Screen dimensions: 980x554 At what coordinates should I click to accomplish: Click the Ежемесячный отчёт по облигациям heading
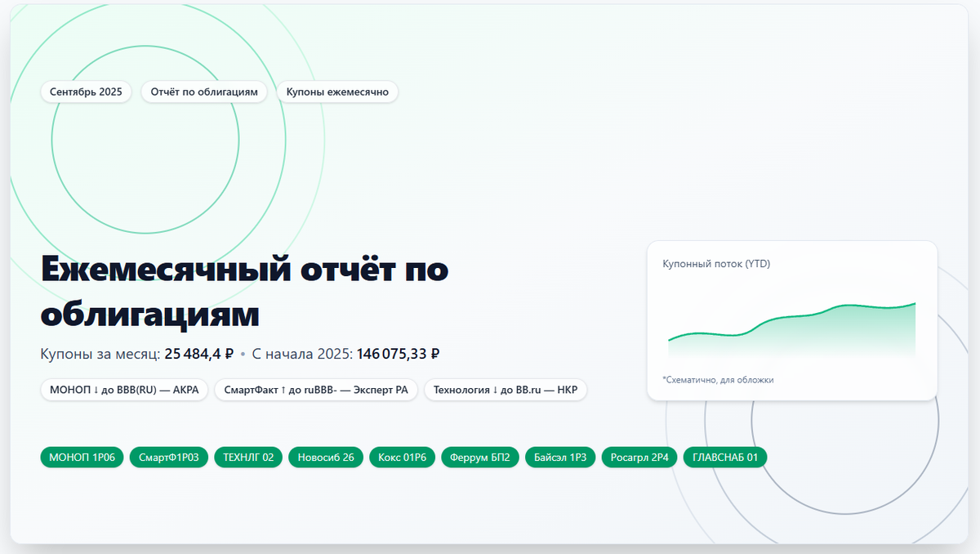(x=244, y=289)
